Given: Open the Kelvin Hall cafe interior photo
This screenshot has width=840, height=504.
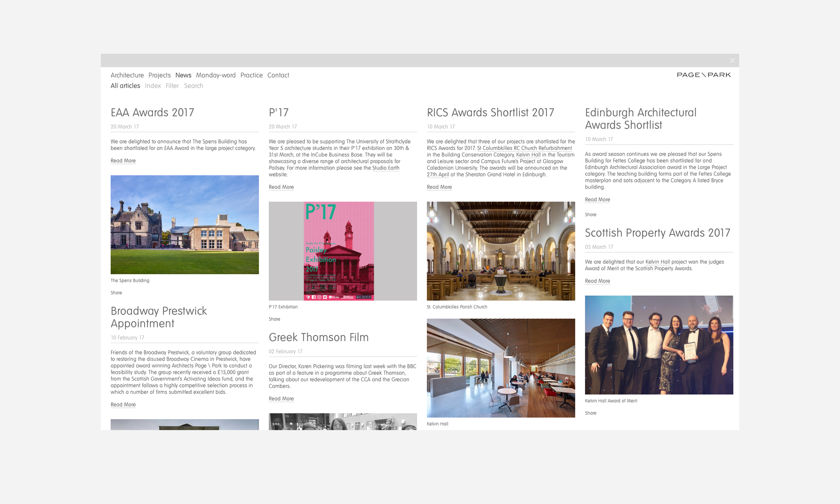Looking at the screenshot, I should pyautogui.click(x=501, y=368).
